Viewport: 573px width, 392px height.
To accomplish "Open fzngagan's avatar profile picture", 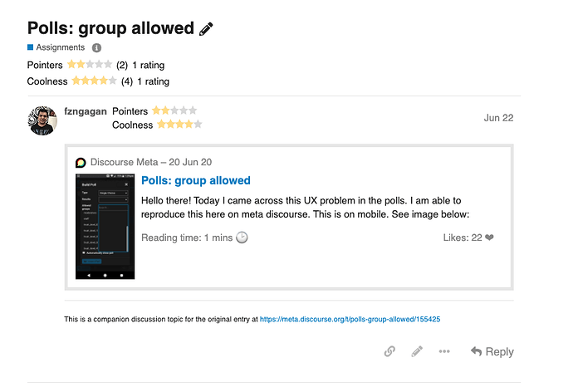I will pyautogui.click(x=42, y=120).
